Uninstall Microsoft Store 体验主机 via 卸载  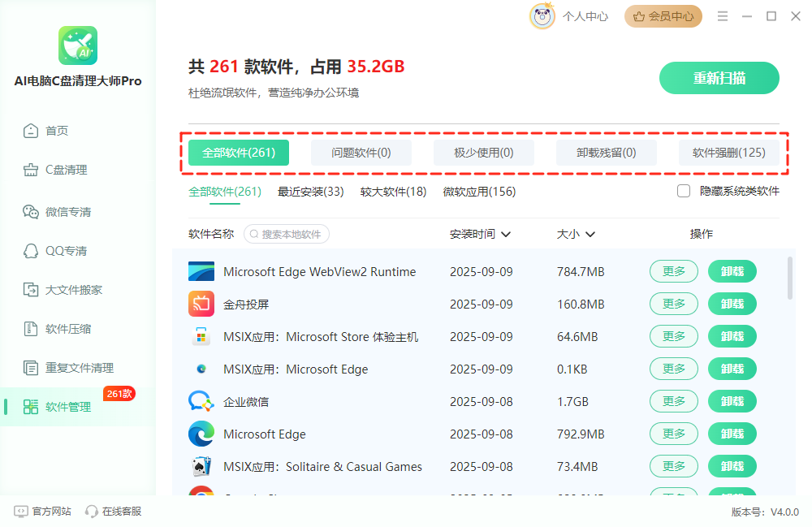coord(732,336)
